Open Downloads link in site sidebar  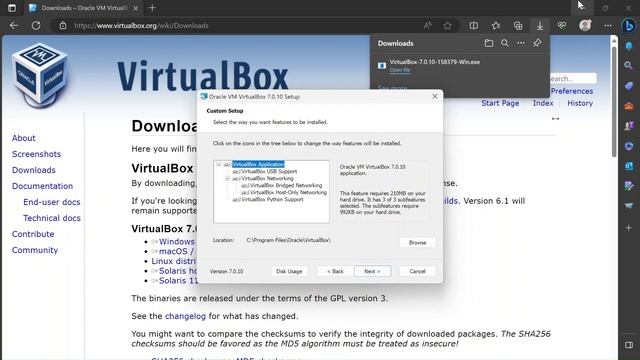(x=33, y=170)
